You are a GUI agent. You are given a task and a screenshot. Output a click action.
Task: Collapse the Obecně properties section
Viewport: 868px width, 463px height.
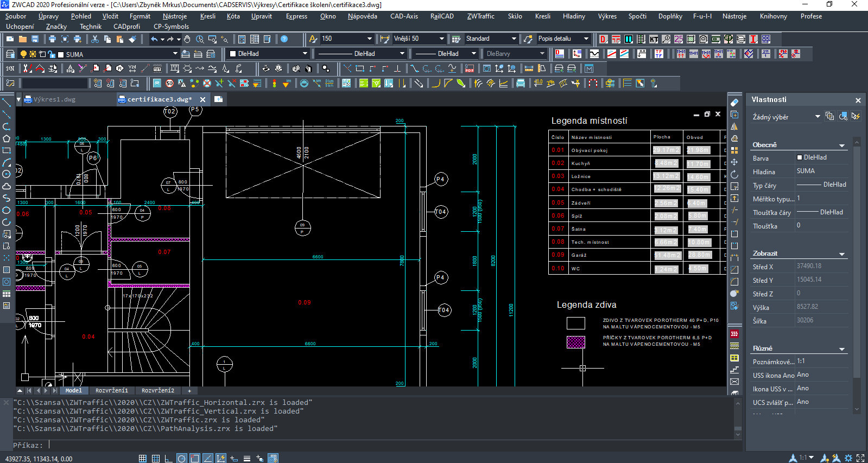pyautogui.click(x=842, y=145)
